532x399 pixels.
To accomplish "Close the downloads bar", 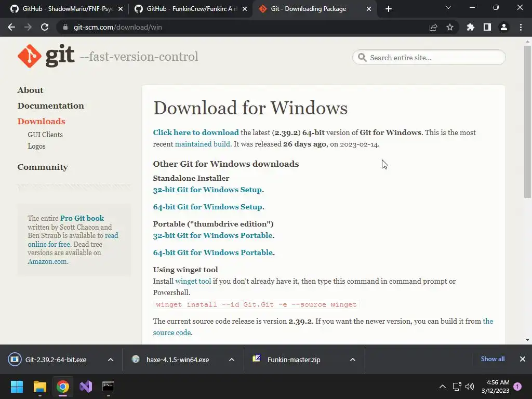I will point(523,359).
